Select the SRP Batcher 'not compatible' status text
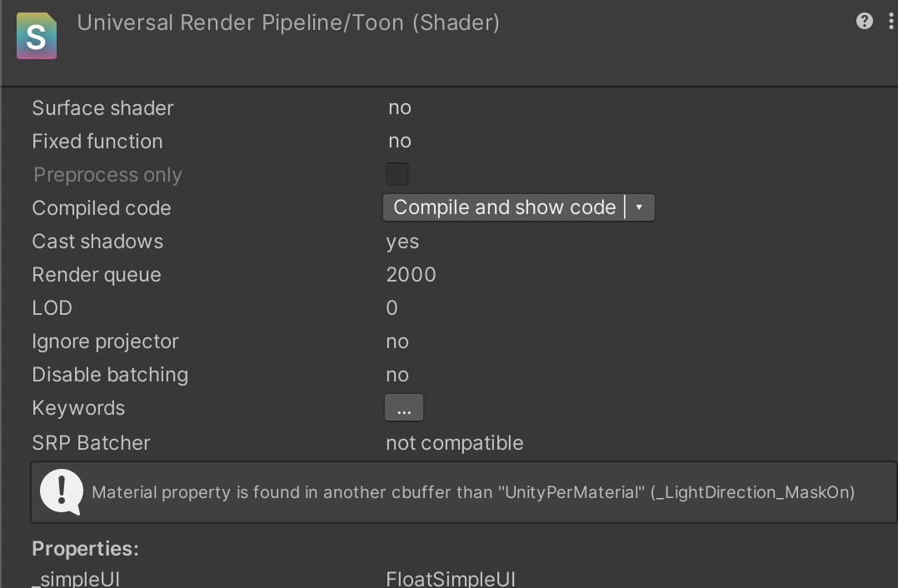This screenshot has width=898, height=588. (454, 442)
